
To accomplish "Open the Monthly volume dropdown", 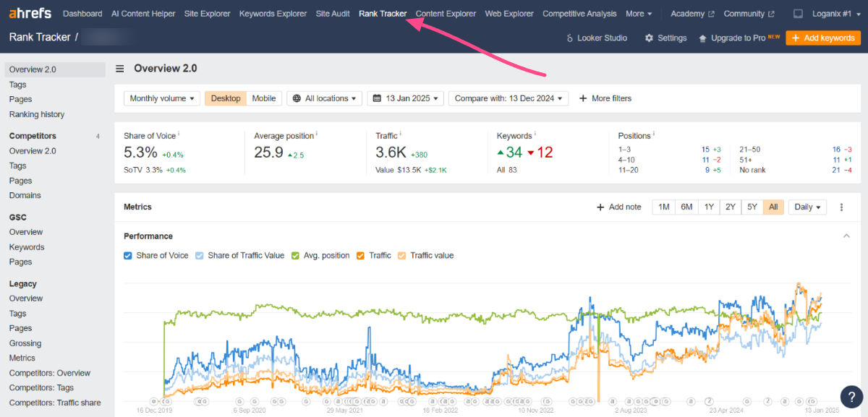I will coord(162,98).
